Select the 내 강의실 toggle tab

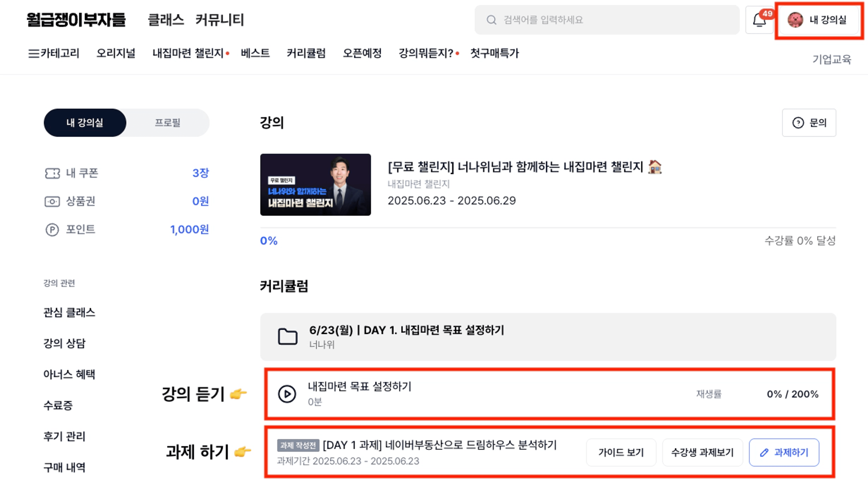(85, 123)
